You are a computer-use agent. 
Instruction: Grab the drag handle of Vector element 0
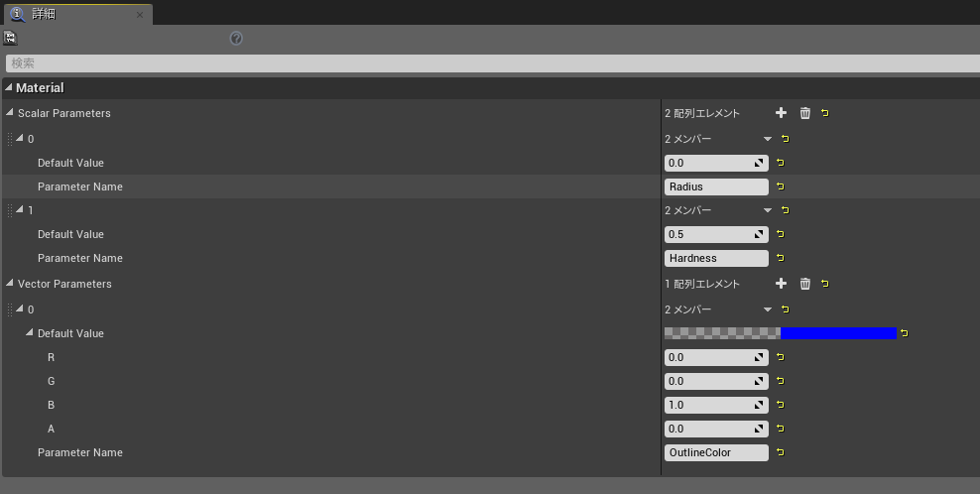pyautogui.click(x=9, y=309)
